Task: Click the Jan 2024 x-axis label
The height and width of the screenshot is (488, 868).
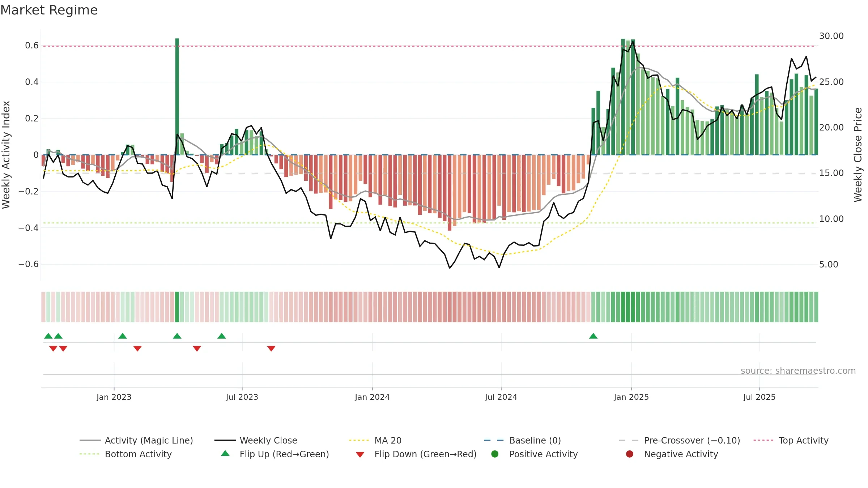Action: pos(372,397)
